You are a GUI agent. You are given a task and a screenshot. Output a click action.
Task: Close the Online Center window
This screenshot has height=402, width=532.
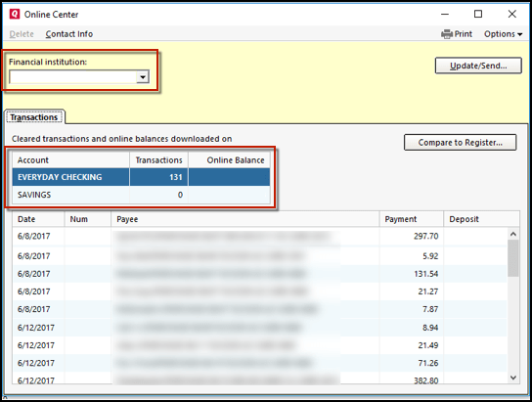[x=512, y=14]
